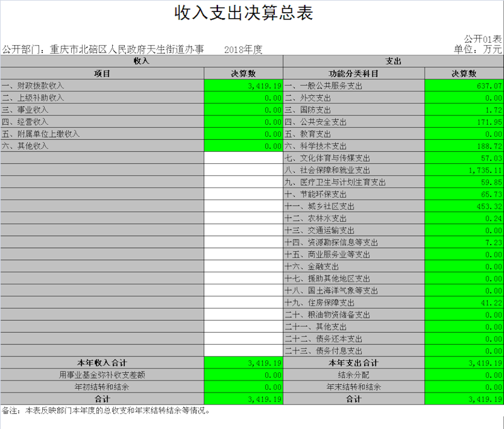The height and width of the screenshot is (429, 504).
Task: Click the 二十、粮油物资储备支出 cell
Action: click(354, 314)
